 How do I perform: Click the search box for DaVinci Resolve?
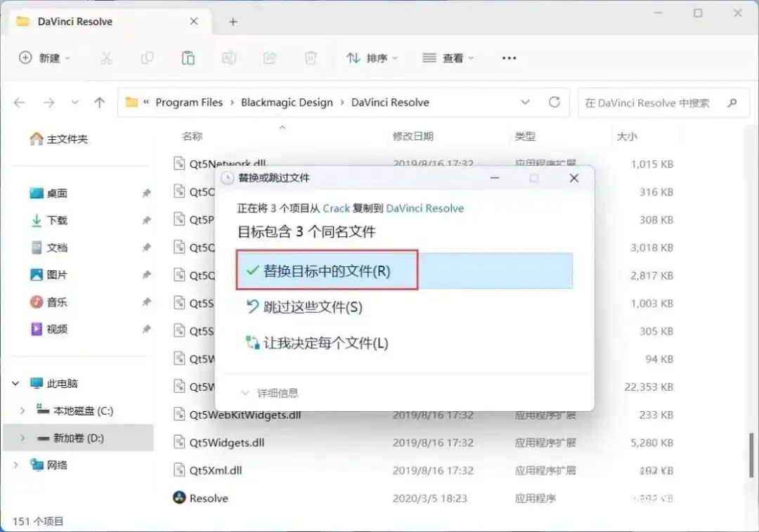663,103
